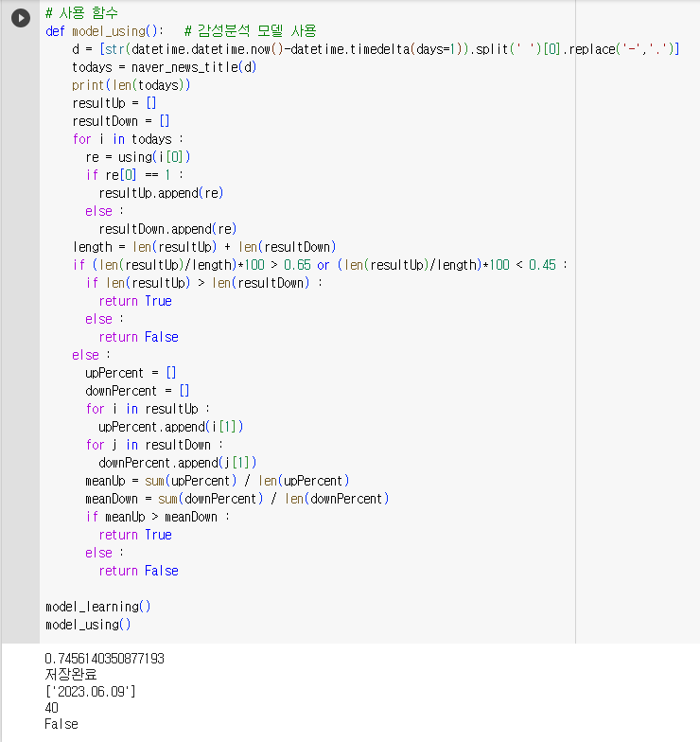The width and height of the screenshot is (700, 742).
Task: Click the output date "['2023.06.09']"
Action: coord(91,691)
